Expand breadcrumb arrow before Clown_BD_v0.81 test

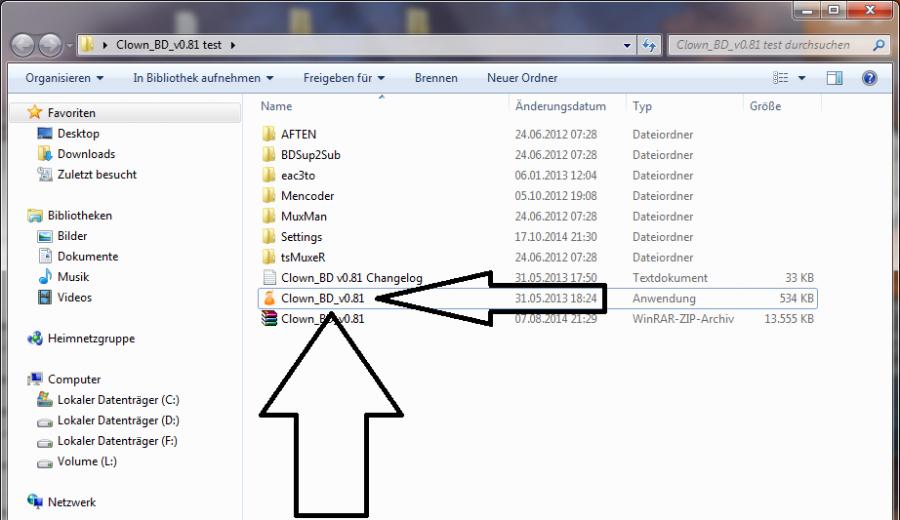point(105,45)
